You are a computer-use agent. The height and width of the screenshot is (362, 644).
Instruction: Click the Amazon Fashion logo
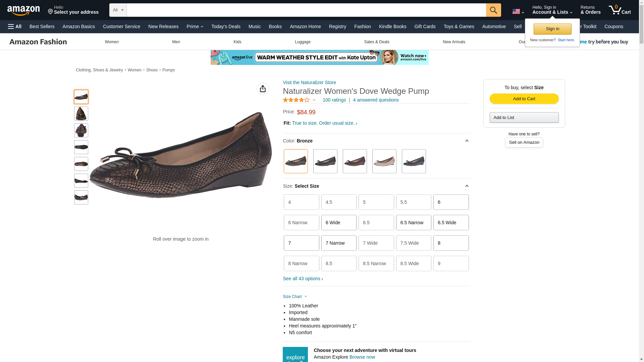click(38, 42)
